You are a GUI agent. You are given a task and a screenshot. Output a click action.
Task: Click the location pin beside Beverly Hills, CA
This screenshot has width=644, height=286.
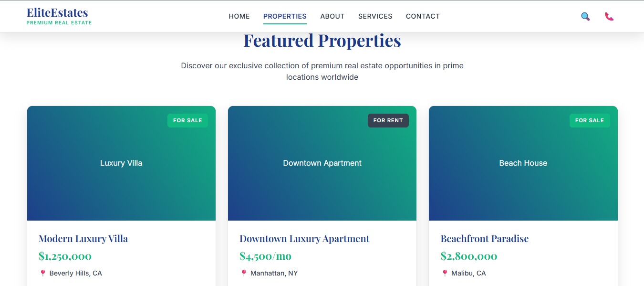(x=42, y=273)
